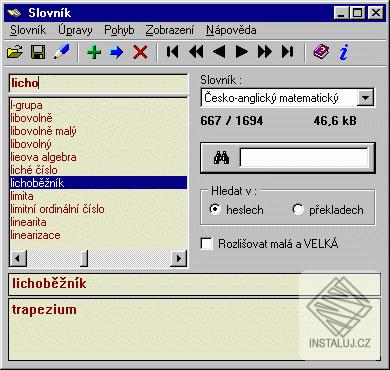This screenshot has height=370, width=390.
Task: Open the Zobrazení menu
Action: (170, 30)
